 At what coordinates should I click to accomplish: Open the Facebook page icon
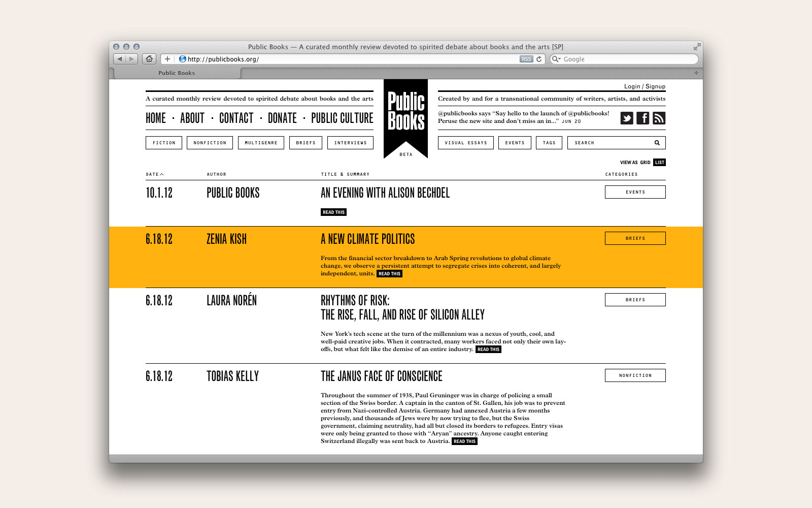coord(642,118)
